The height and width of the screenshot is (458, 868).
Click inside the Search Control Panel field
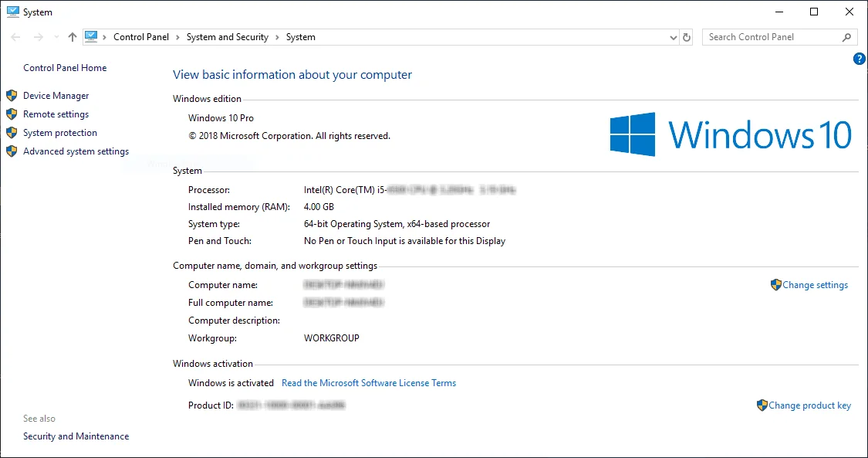pos(764,36)
